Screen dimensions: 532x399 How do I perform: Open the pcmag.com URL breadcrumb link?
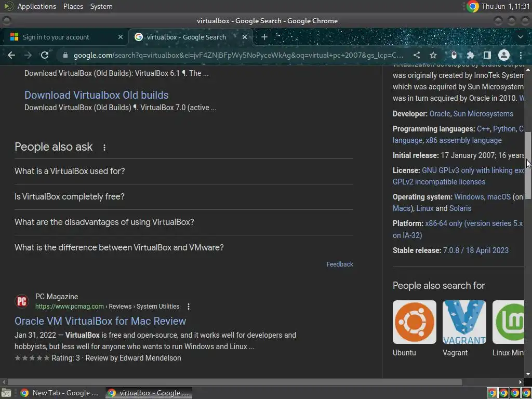click(x=107, y=307)
